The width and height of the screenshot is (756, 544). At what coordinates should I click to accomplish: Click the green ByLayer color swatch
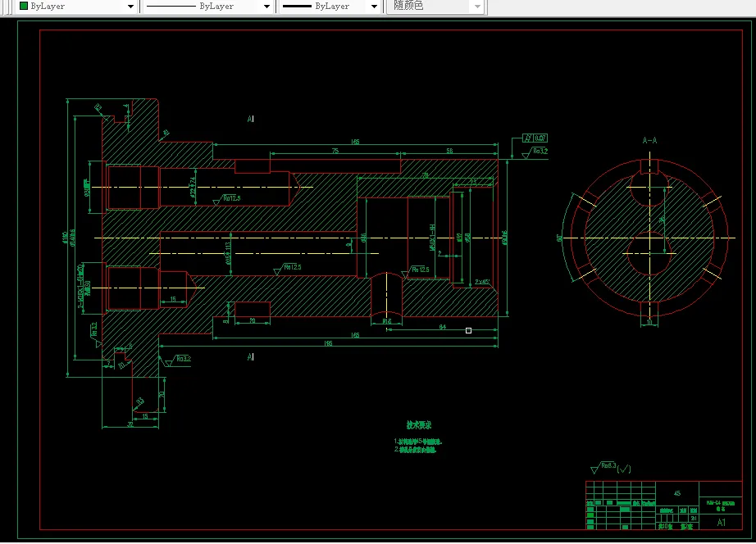coord(23,6)
